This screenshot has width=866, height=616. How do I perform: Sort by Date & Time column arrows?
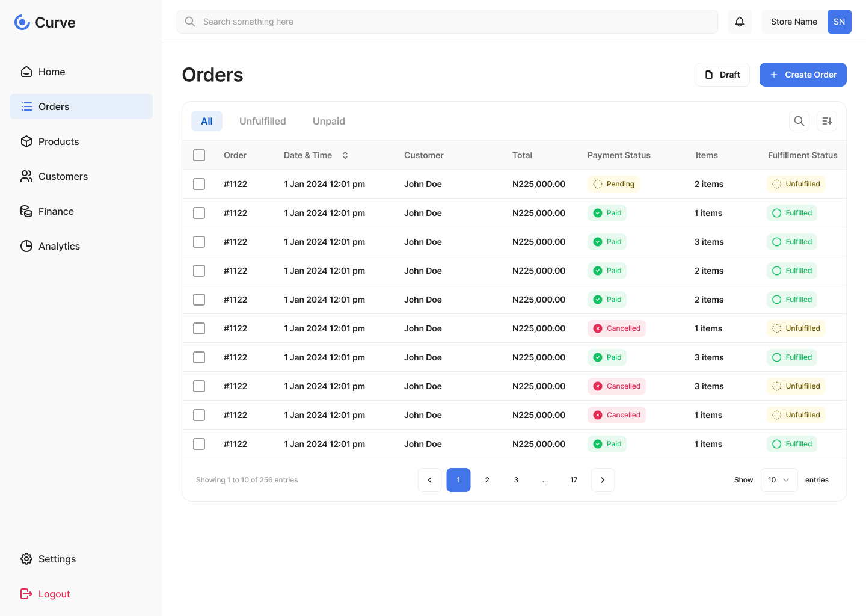(345, 155)
